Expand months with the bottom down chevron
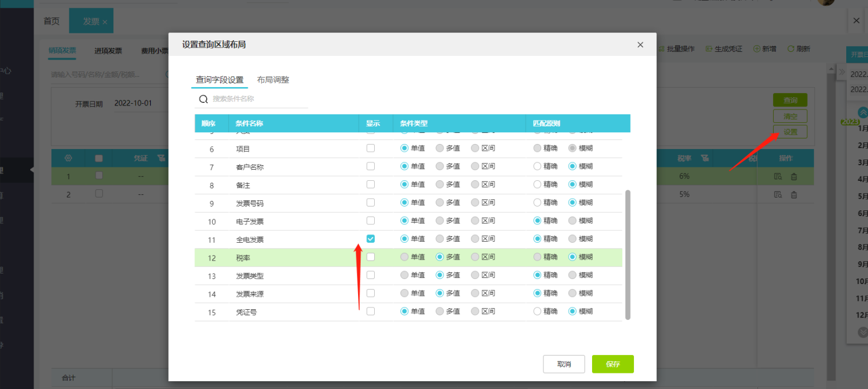This screenshot has width=868, height=389. point(862,333)
